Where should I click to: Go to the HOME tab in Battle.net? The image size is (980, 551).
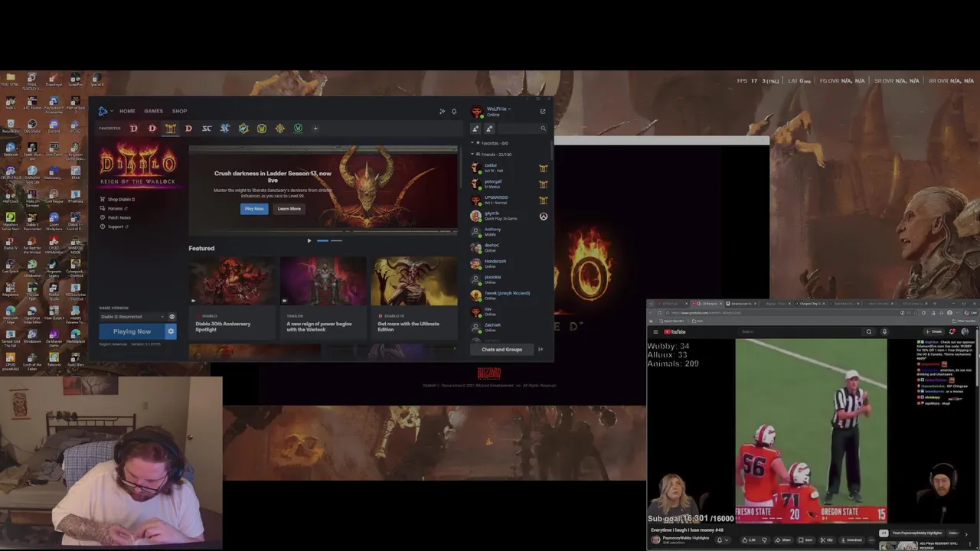point(127,111)
